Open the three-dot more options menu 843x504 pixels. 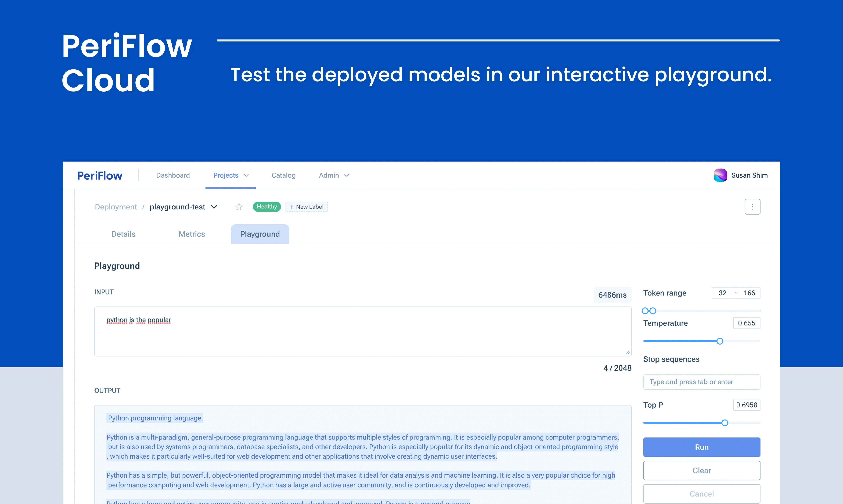click(752, 207)
